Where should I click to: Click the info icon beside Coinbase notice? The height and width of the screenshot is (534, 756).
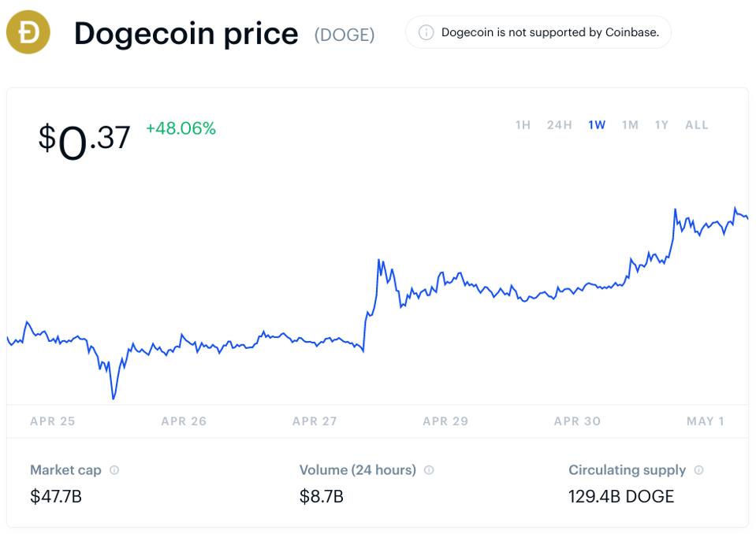pos(426,32)
